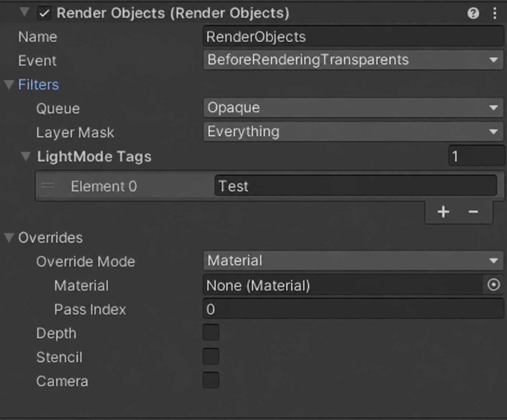507x420 pixels.
Task: Edit the Name field containing RenderObjects
Action: (x=353, y=36)
